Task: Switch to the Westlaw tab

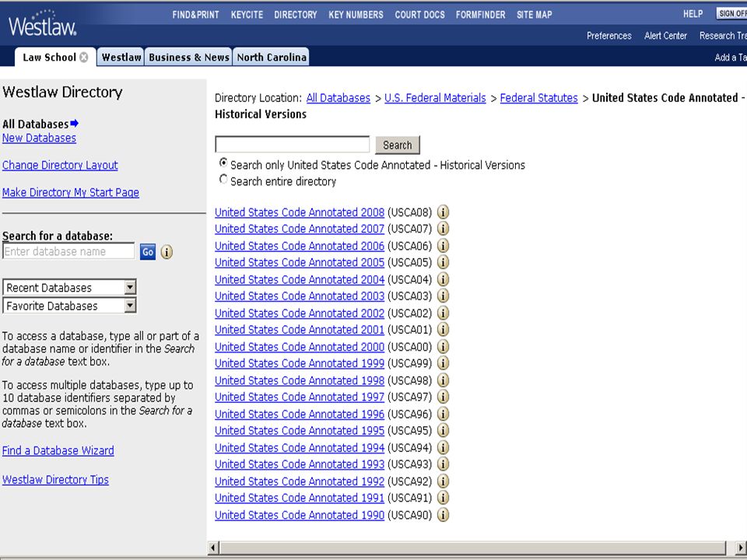Action: (x=121, y=57)
